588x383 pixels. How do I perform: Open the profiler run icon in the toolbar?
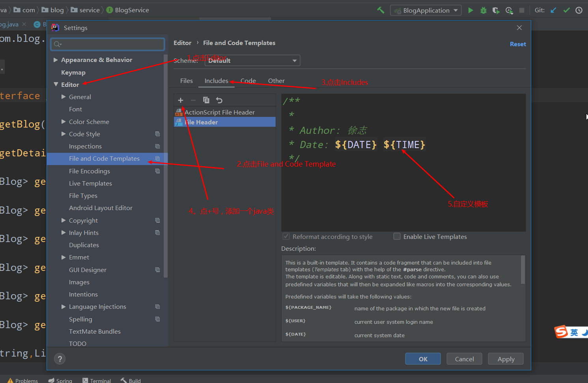[509, 10]
